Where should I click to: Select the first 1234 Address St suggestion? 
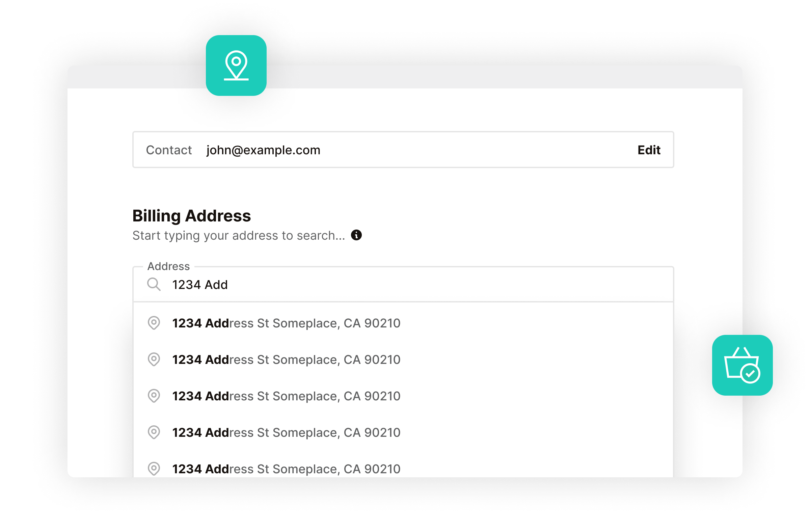pyautogui.click(x=286, y=323)
